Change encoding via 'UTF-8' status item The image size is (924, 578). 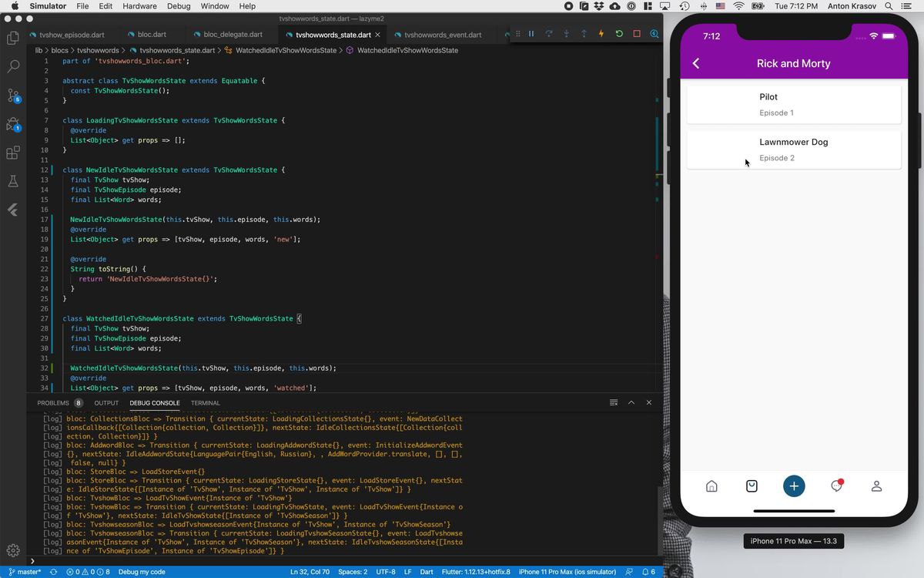[x=386, y=572]
